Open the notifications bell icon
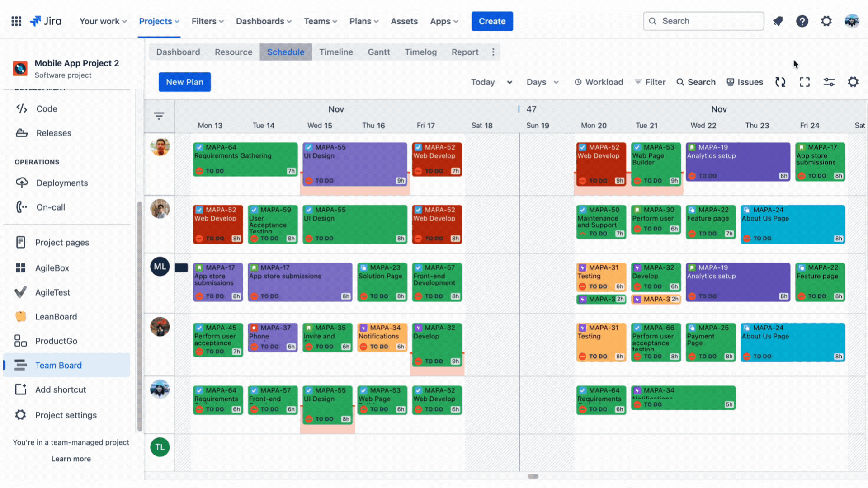The image size is (868, 488). pos(778,21)
